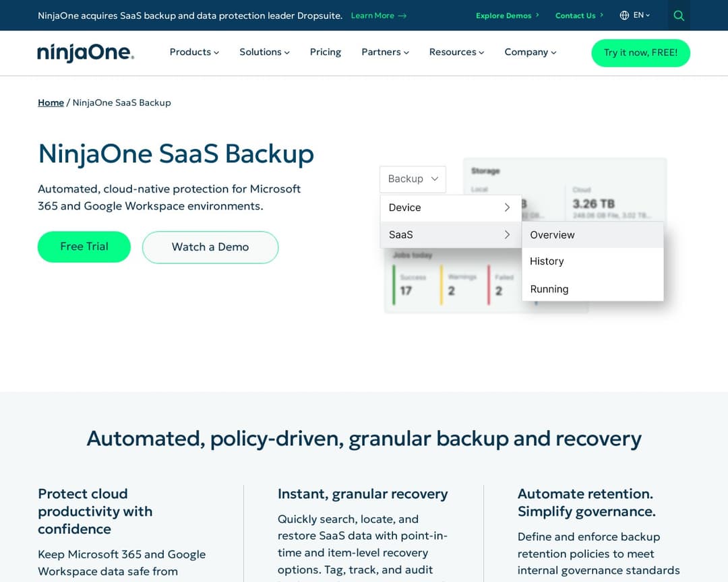
Task: Click the Dropsuite acquisition announcement text
Action: [190, 15]
